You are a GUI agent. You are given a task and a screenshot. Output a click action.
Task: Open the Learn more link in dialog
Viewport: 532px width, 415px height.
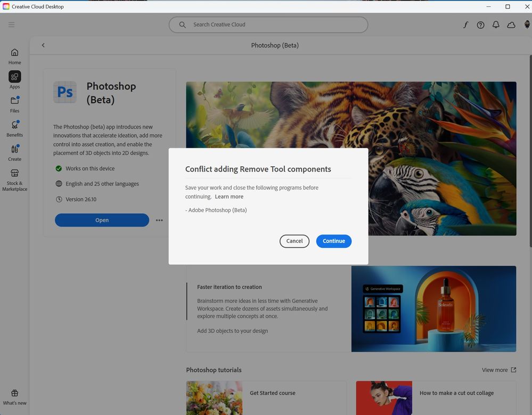(229, 197)
